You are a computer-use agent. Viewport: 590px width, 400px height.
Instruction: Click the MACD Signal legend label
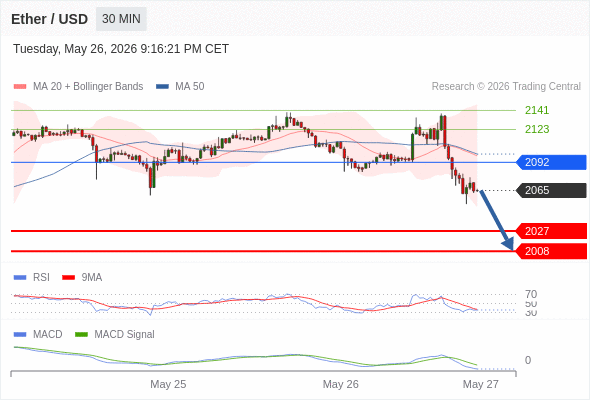(124, 335)
